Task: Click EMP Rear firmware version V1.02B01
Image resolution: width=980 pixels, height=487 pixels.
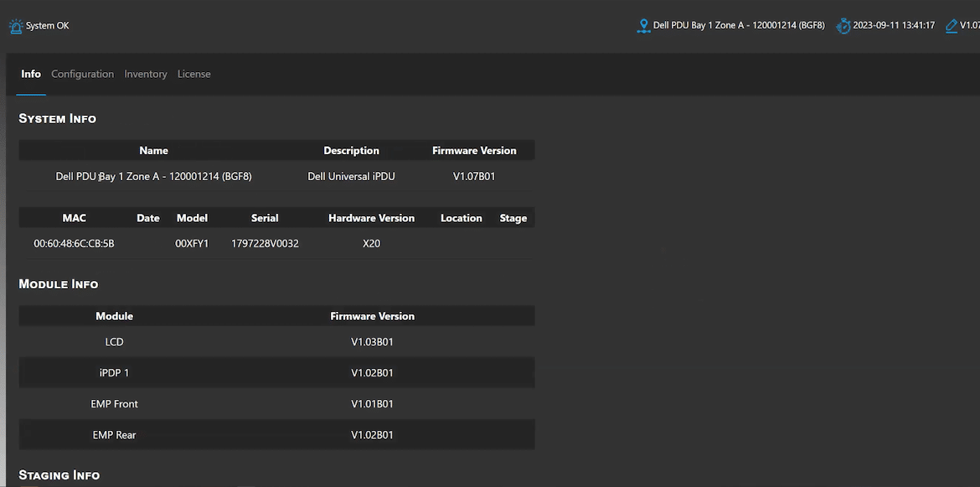Action: [x=373, y=434]
